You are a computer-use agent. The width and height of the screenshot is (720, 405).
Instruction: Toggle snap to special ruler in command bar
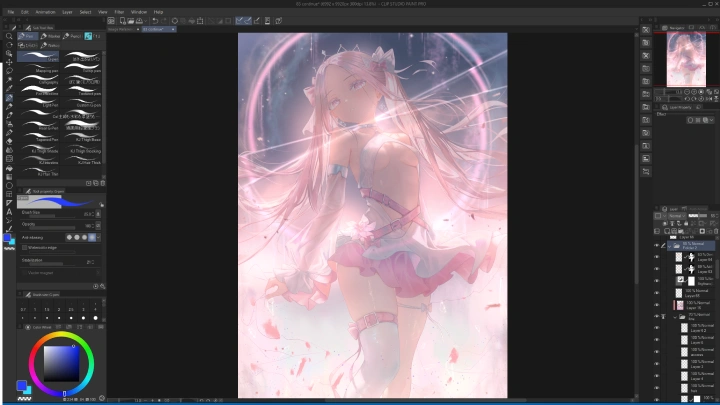[248, 21]
